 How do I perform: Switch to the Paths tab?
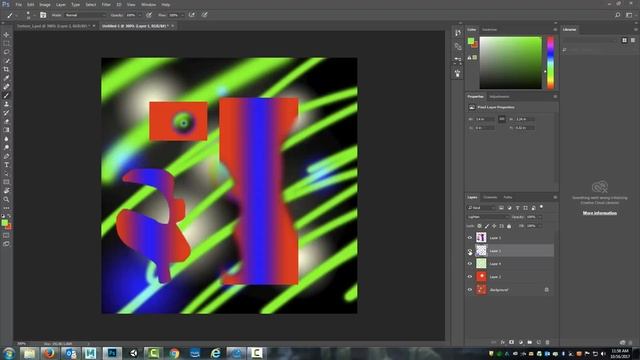[508, 198]
